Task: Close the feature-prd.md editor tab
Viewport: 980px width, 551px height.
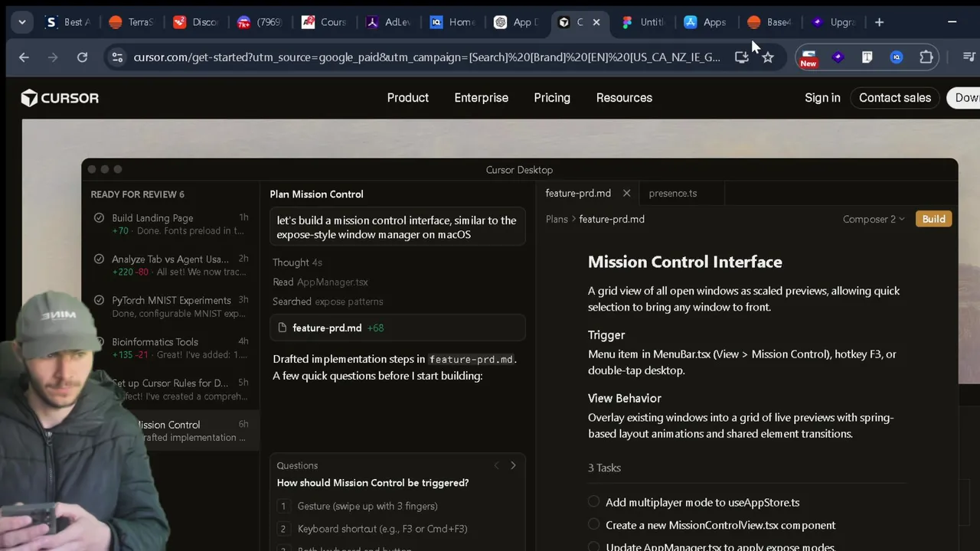Action: [626, 194]
